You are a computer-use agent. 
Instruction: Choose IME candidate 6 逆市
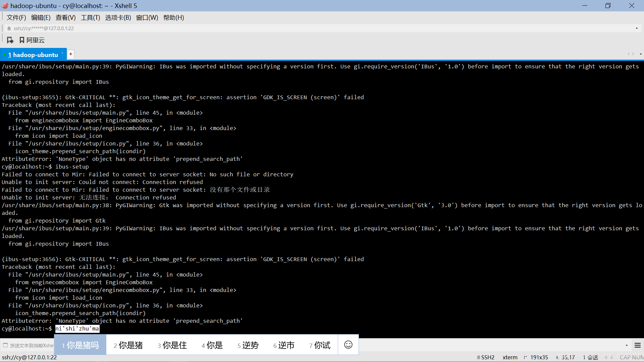tap(284, 345)
